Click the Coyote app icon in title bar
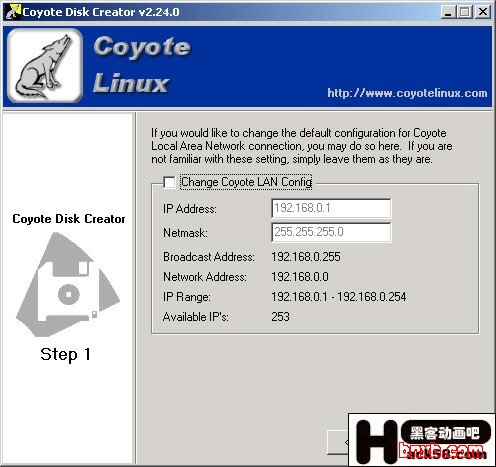 [13, 12]
